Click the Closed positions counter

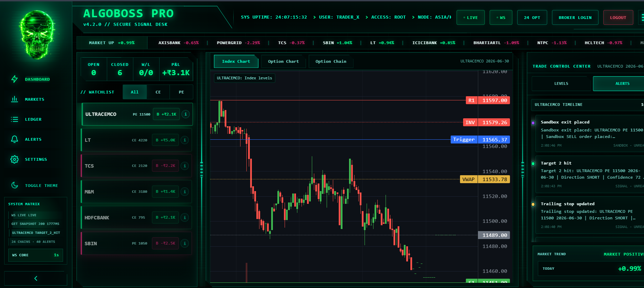click(x=120, y=69)
